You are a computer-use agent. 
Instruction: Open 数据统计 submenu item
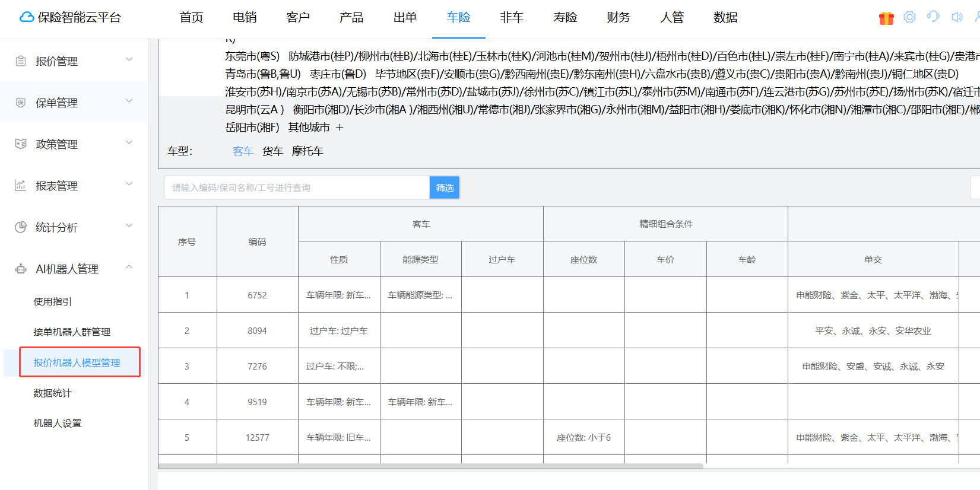[52, 393]
